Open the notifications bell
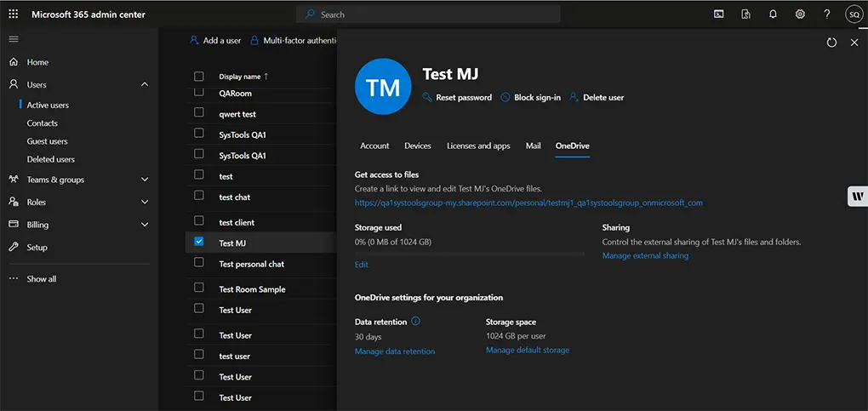 [x=773, y=14]
